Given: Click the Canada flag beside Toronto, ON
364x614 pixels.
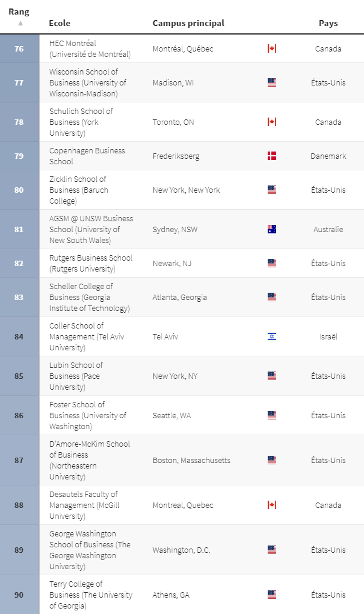Looking at the screenshot, I should click(271, 122).
